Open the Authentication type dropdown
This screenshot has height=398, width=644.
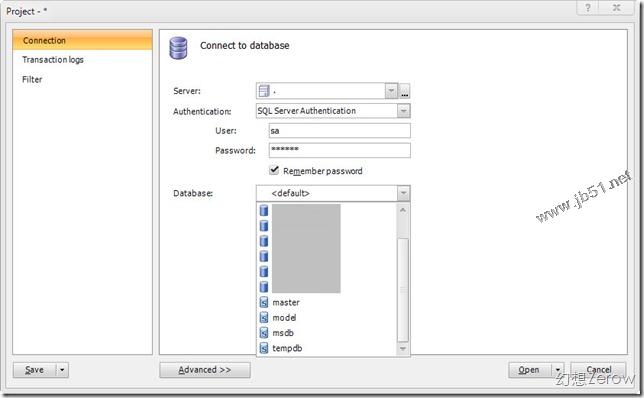coord(404,111)
